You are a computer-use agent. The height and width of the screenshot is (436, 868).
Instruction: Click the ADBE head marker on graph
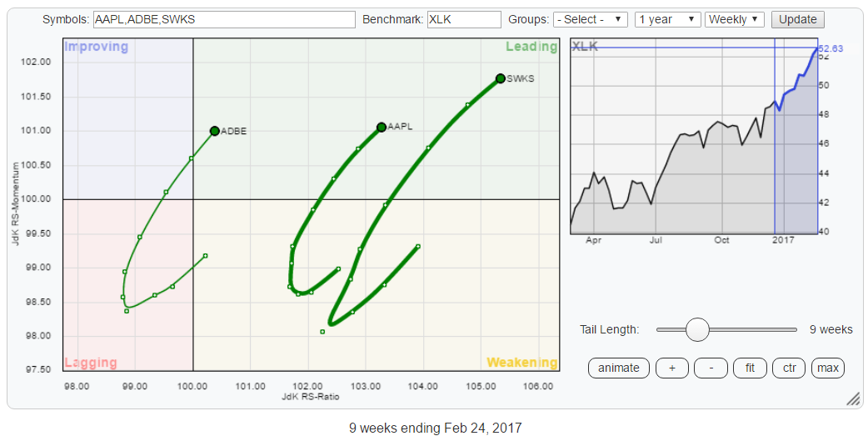click(x=215, y=131)
